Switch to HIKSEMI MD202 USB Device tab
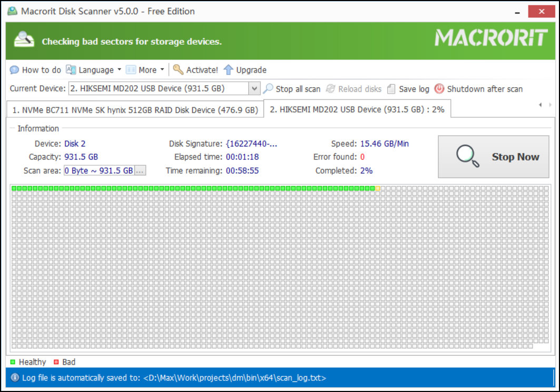Image resolution: width=560 pixels, height=392 pixels. (x=357, y=109)
